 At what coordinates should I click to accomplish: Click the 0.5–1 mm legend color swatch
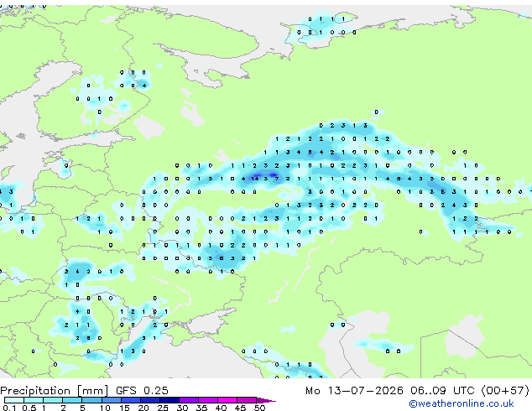pyautogui.click(x=34, y=400)
